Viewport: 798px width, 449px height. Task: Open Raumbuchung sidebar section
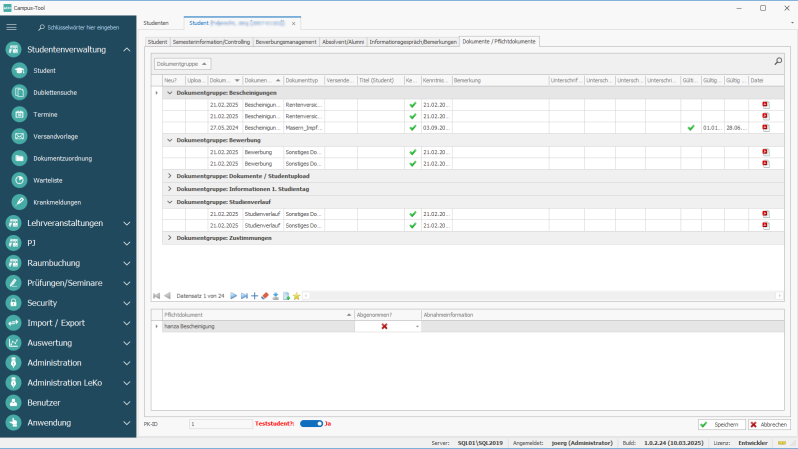click(68, 263)
